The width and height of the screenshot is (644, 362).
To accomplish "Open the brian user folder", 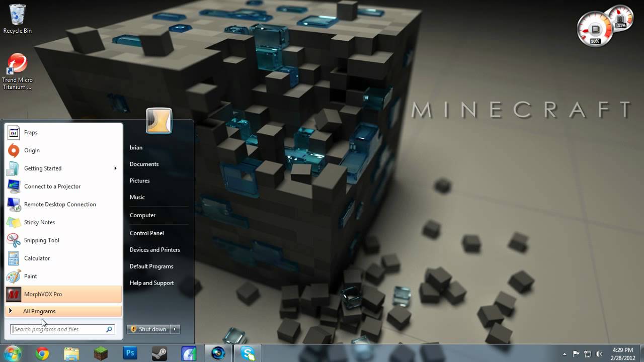I will point(136,147).
